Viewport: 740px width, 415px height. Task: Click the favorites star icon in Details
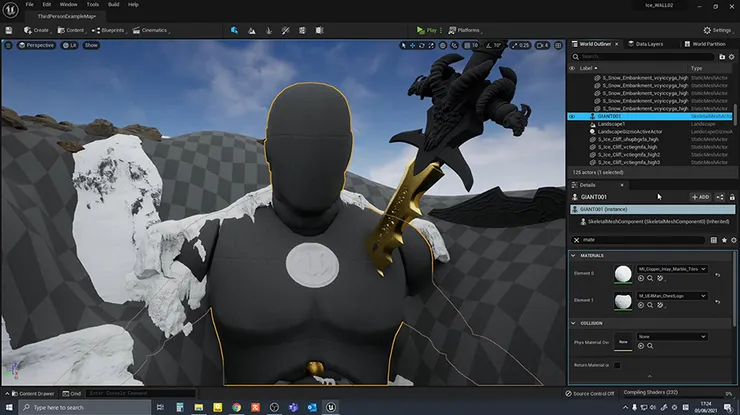724,240
